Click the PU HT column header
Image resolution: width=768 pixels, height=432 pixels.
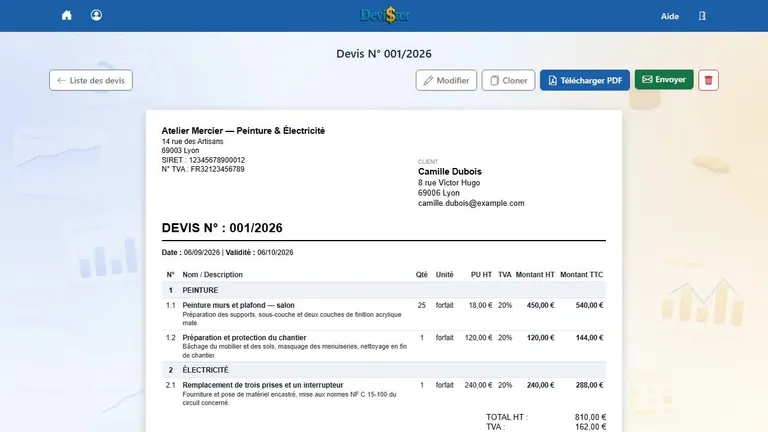point(481,275)
